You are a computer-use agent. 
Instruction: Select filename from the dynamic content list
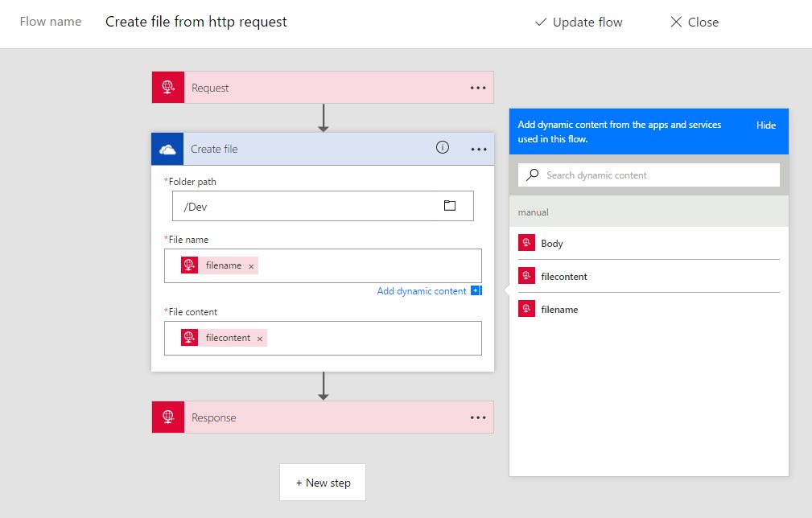(x=559, y=310)
